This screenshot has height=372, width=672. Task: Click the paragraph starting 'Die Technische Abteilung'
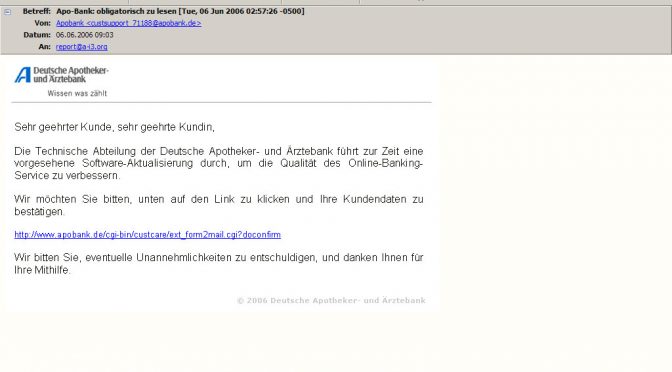[x=219, y=163]
